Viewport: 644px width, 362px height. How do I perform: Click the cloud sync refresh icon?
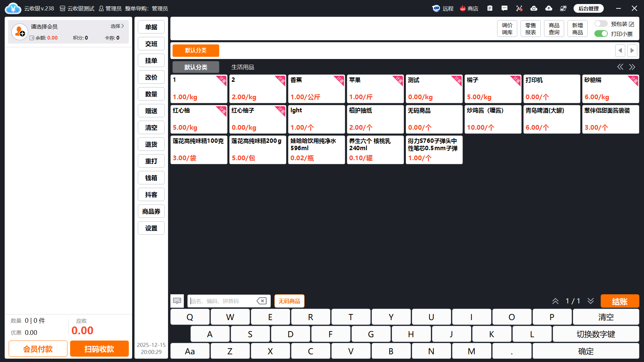tap(534, 8)
